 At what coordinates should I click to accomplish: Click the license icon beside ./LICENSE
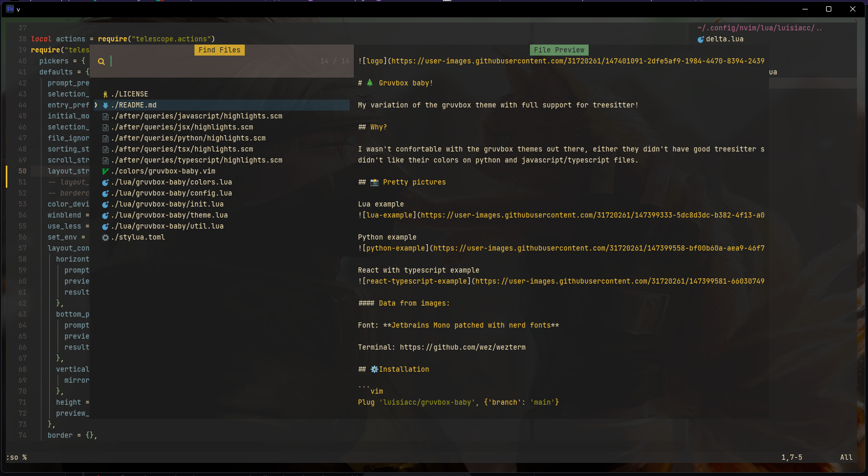pos(105,94)
